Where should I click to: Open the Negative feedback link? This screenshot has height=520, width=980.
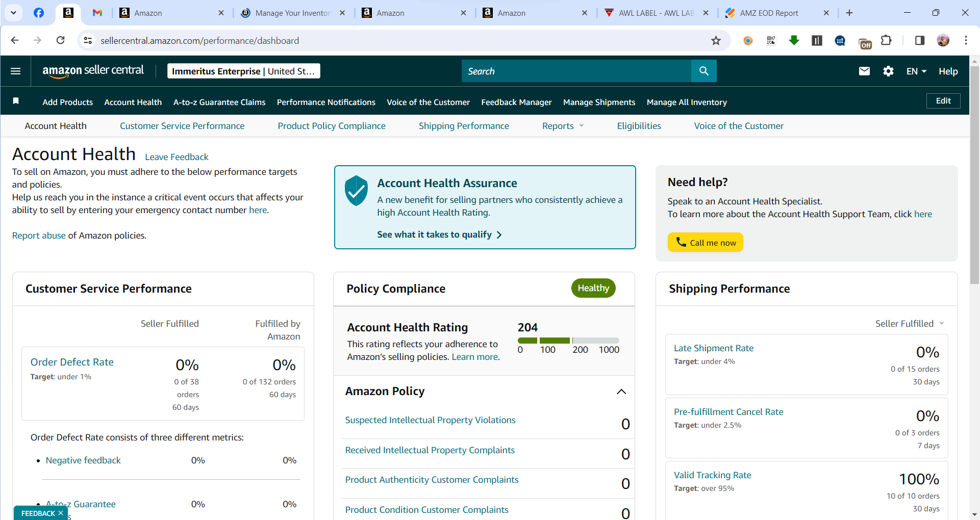click(x=83, y=460)
